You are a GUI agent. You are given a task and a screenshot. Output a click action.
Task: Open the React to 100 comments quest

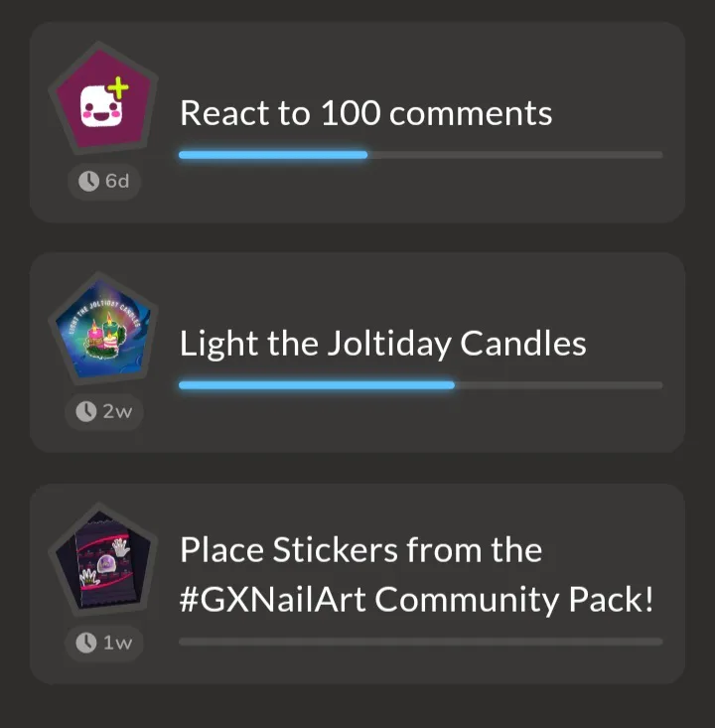pyautogui.click(x=357, y=121)
